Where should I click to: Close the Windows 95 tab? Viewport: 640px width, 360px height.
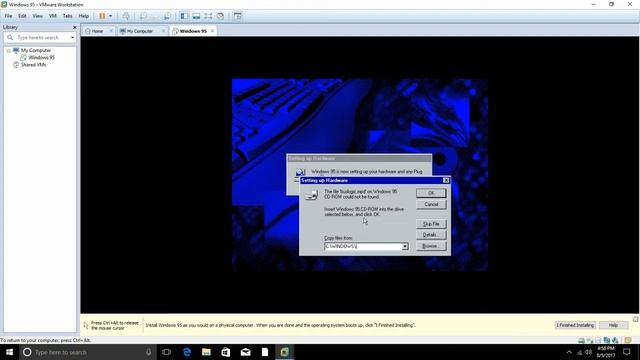click(x=212, y=31)
